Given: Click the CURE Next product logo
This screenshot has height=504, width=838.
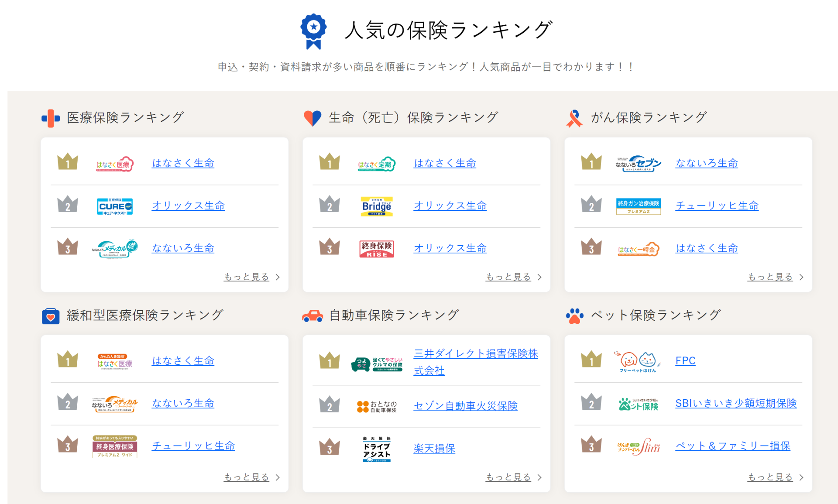Looking at the screenshot, I should [115, 206].
